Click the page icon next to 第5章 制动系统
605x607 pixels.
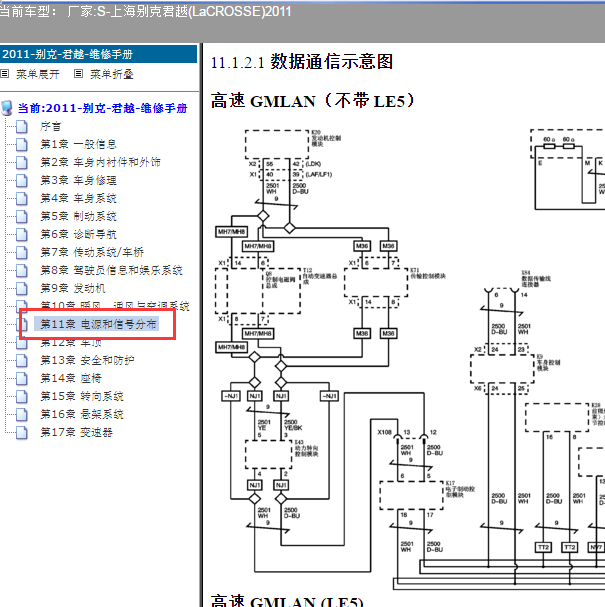pos(22,216)
